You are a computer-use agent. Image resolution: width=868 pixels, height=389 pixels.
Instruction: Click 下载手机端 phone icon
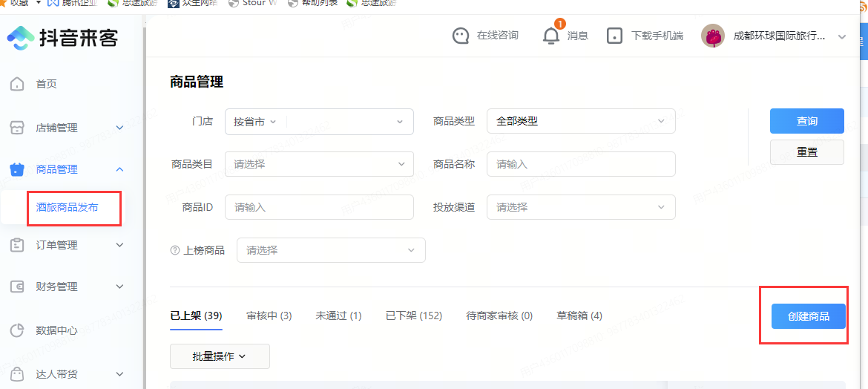tap(614, 36)
